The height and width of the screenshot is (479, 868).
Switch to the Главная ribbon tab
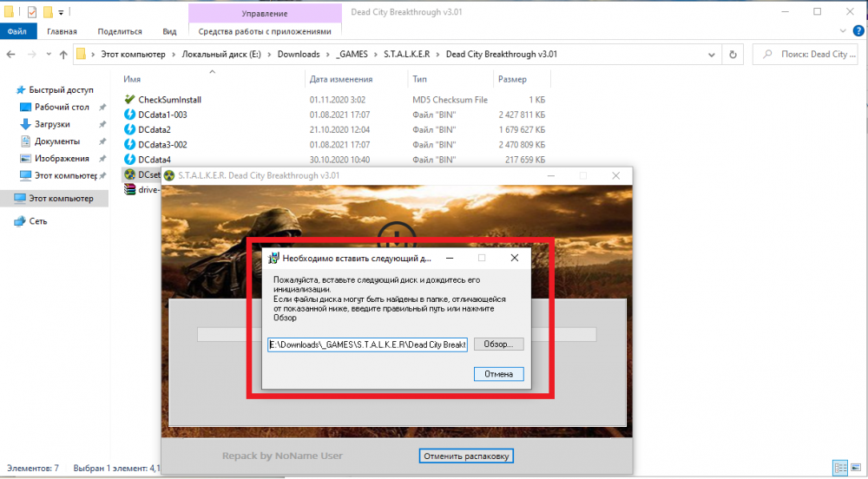(x=62, y=31)
